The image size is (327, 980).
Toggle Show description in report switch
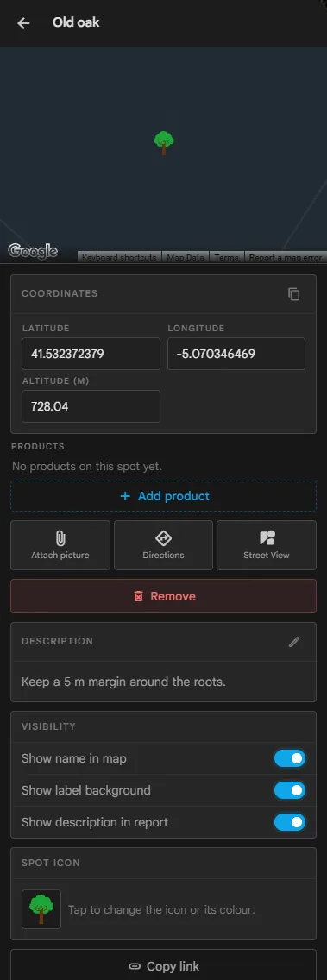click(290, 822)
